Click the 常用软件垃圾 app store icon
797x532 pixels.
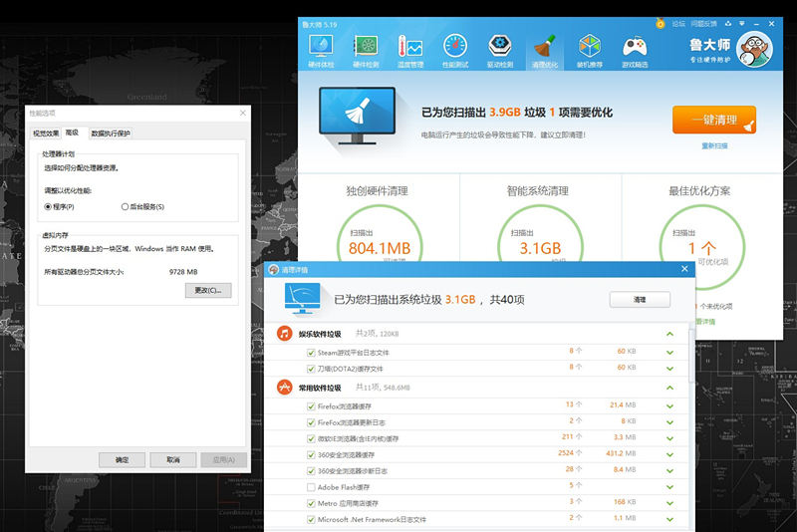pos(284,388)
